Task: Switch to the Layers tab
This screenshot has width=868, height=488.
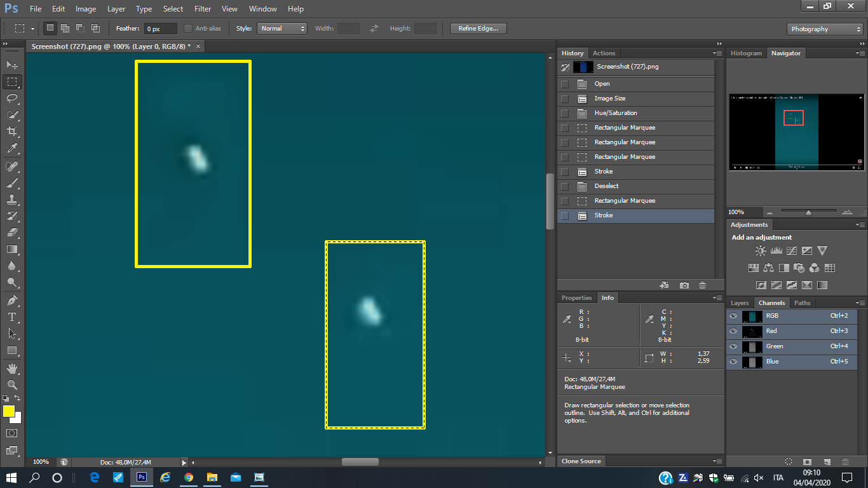Action: click(x=739, y=303)
